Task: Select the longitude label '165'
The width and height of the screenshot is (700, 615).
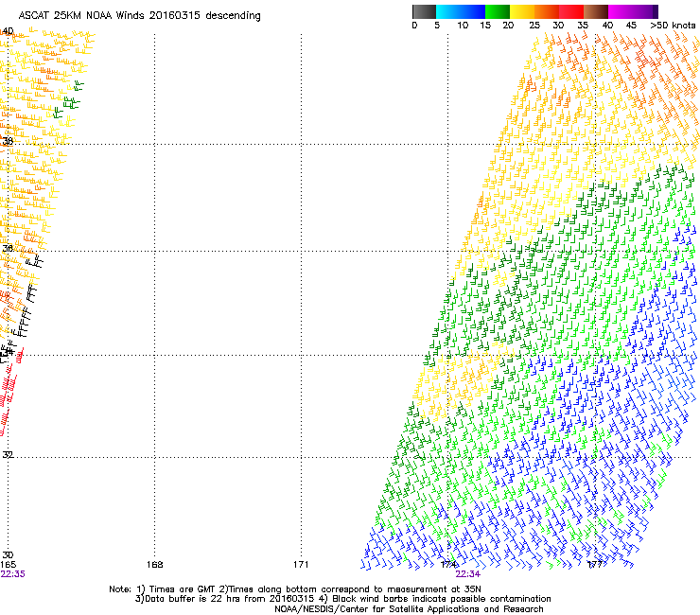Action: point(8,565)
